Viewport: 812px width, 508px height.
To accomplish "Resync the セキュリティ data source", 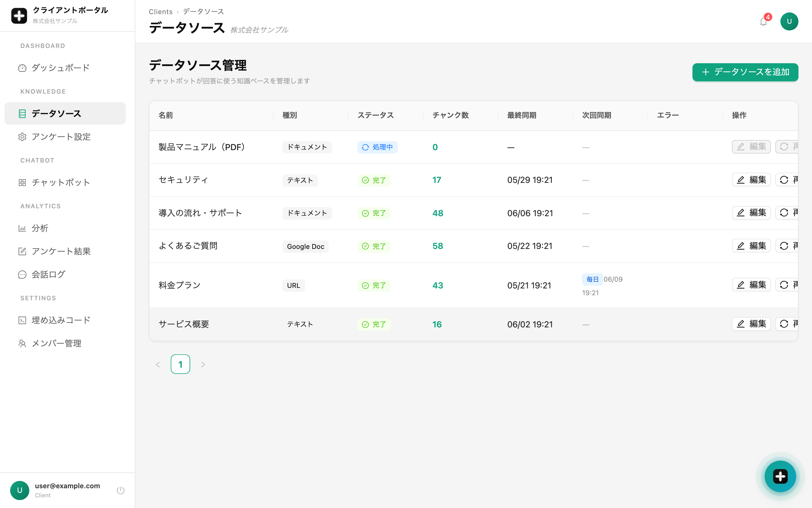I will [x=787, y=180].
